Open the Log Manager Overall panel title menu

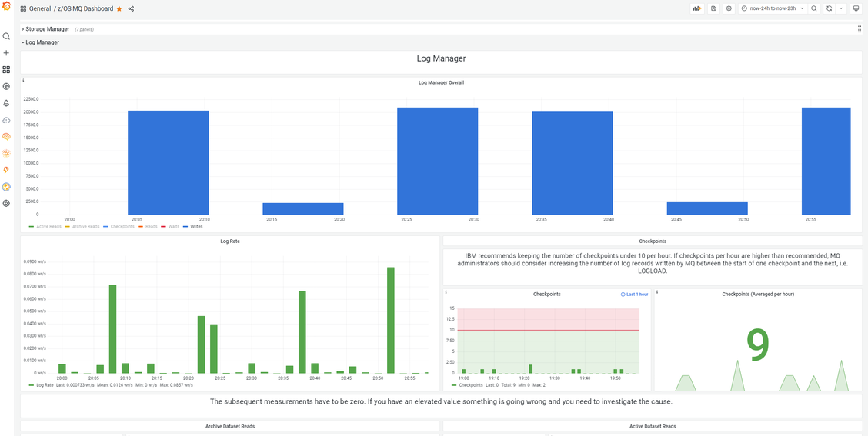tap(441, 82)
